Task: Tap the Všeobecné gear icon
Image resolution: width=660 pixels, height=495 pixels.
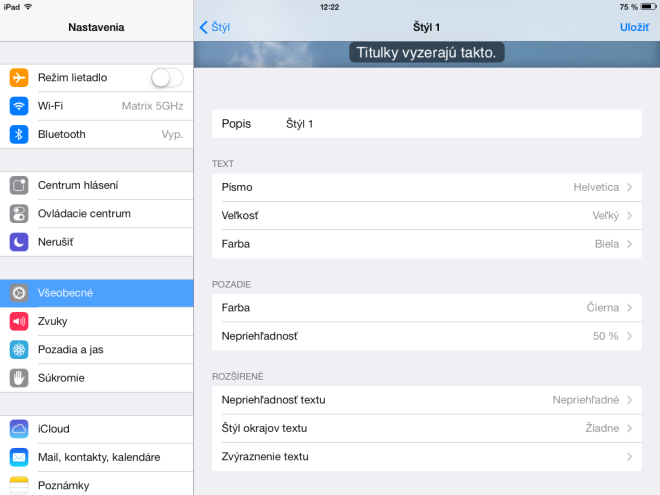Action: (19, 293)
